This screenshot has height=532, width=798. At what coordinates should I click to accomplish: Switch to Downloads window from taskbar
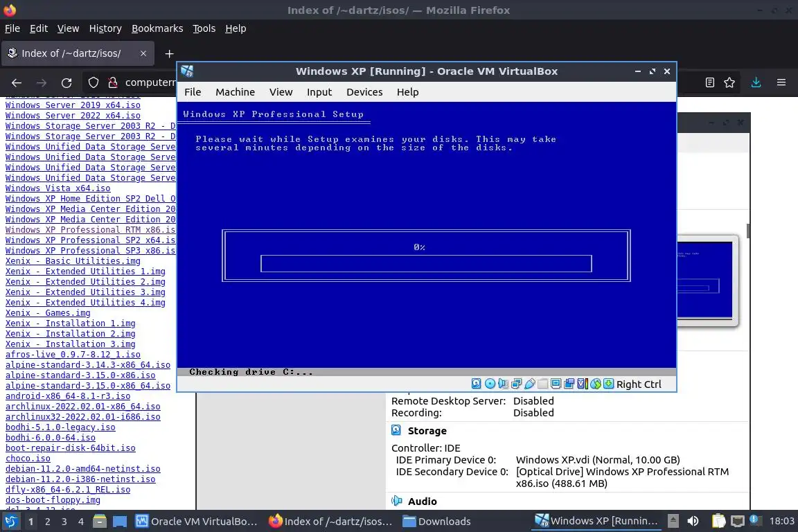437,522
